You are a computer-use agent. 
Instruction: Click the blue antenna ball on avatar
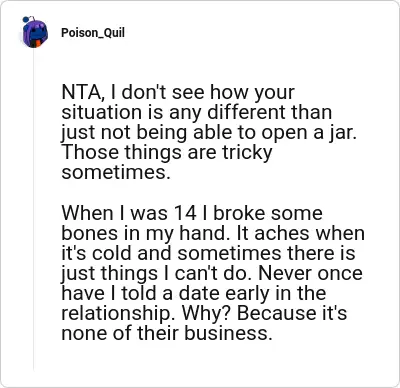coord(25,20)
